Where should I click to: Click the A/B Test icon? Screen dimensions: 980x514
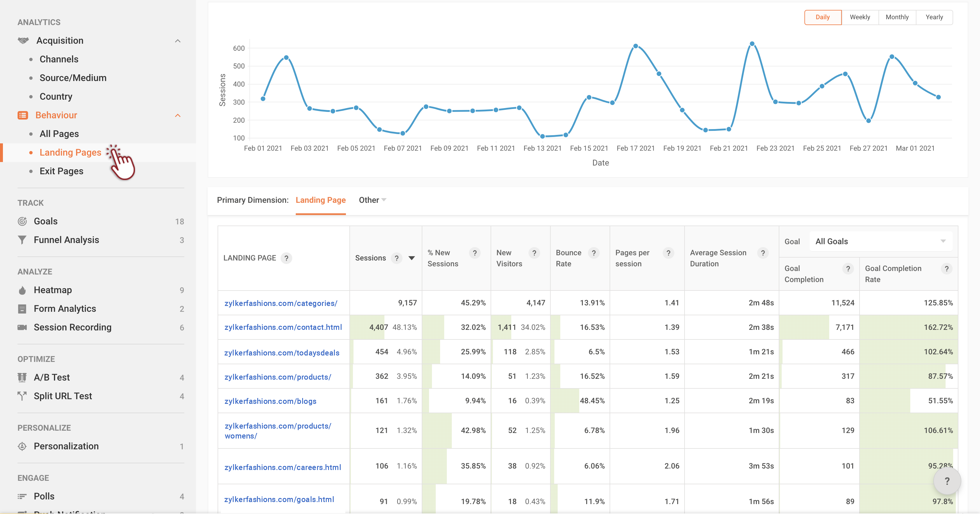coord(22,377)
